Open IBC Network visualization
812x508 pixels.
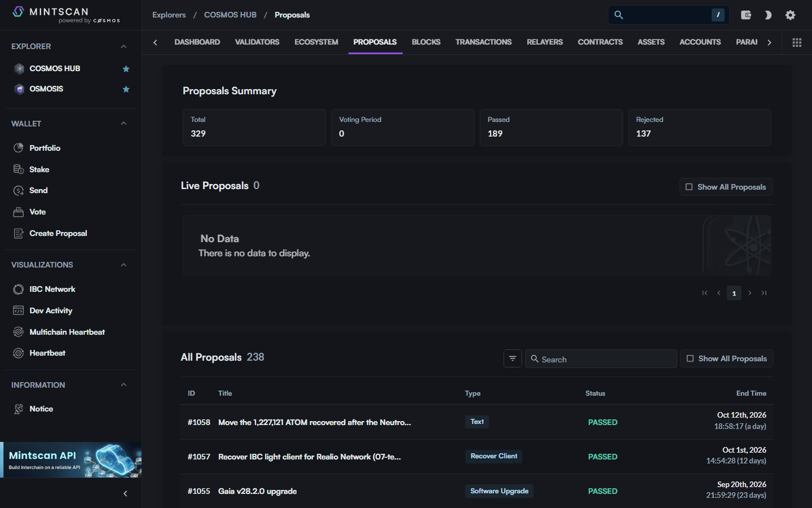[52, 289]
